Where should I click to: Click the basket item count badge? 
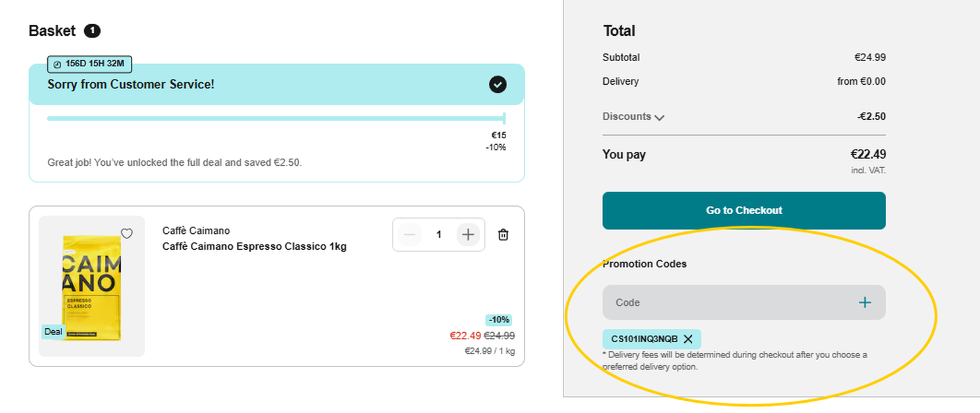[92, 31]
